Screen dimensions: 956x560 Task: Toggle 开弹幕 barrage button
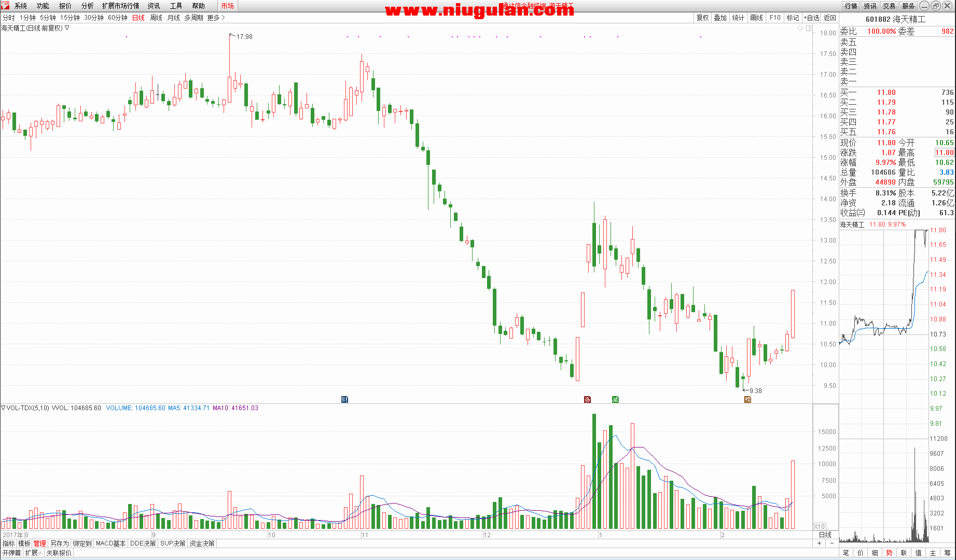point(12,553)
